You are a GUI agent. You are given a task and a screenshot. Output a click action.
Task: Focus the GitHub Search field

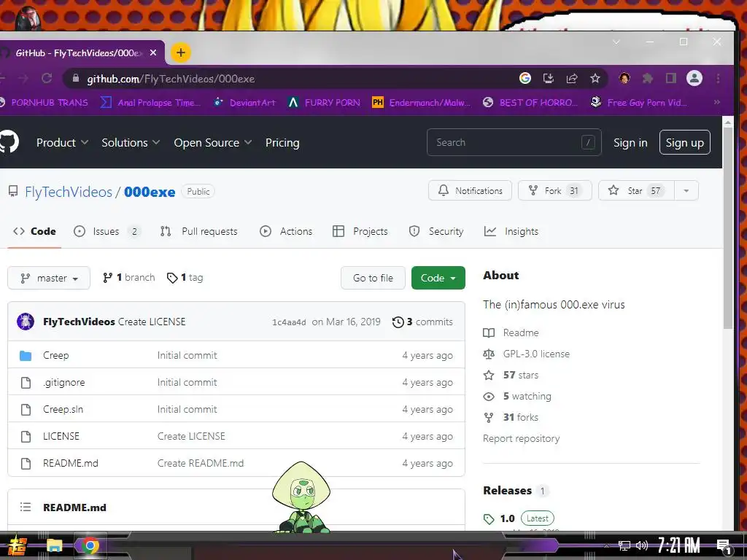point(514,142)
